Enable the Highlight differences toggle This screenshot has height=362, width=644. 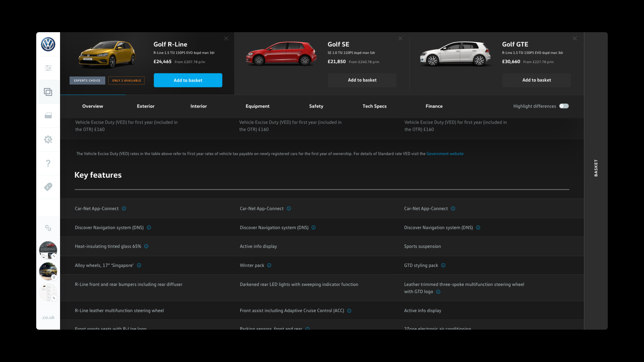[x=564, y=106]
